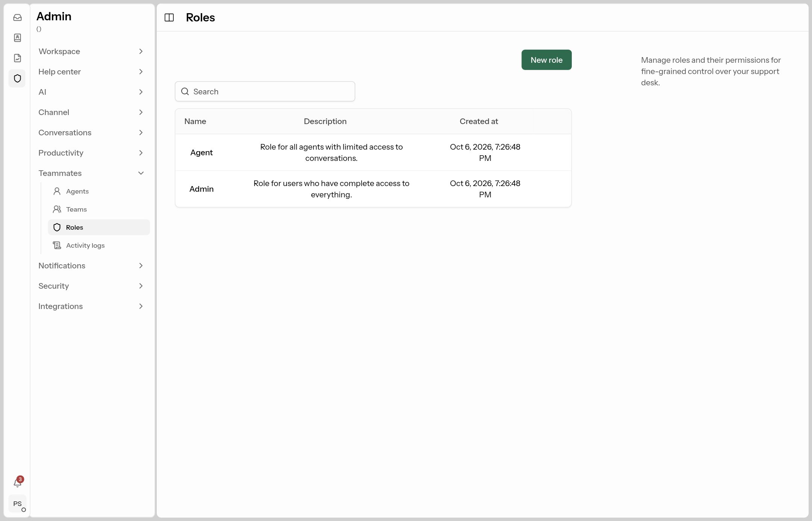Viewport: 812px width, 521px height.
Task: Go to Teams in Teammates menu
Action: pos(99,209)
